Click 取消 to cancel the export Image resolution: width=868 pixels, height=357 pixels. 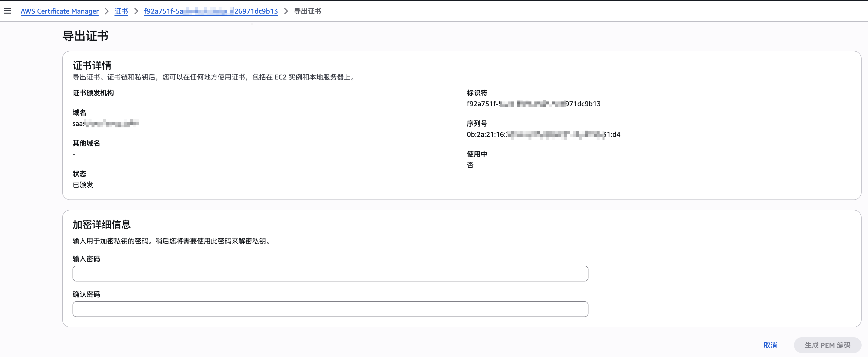pyautogui.click(x=770, y=345)
